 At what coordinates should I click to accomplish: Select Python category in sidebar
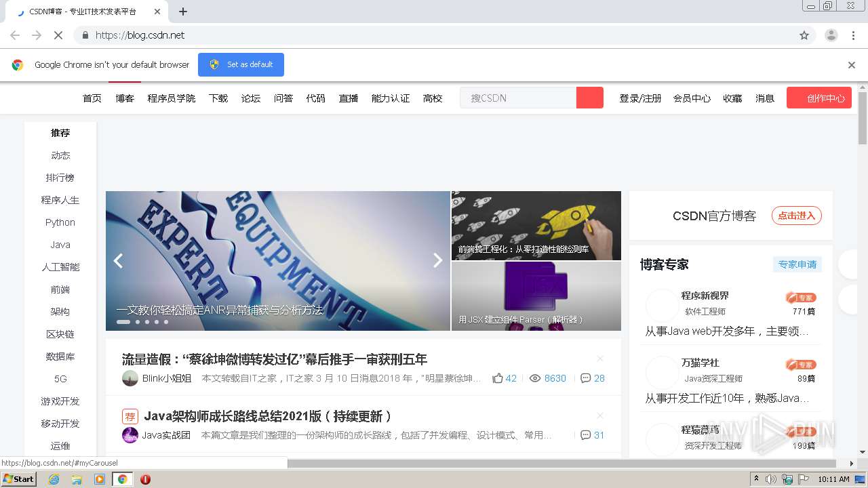point(60,222)
